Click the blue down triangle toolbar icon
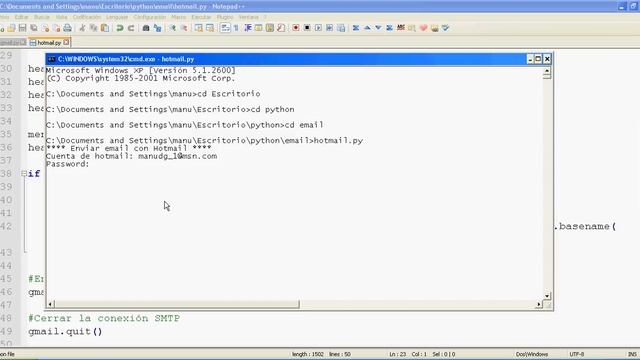Screen dimensions: 640x360 (378, 28)
